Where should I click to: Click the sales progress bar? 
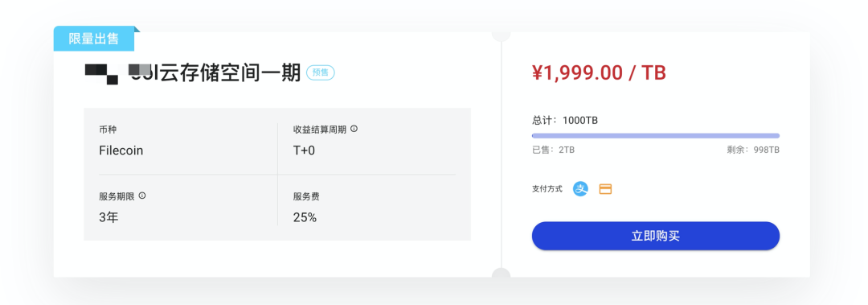point(656,135)
